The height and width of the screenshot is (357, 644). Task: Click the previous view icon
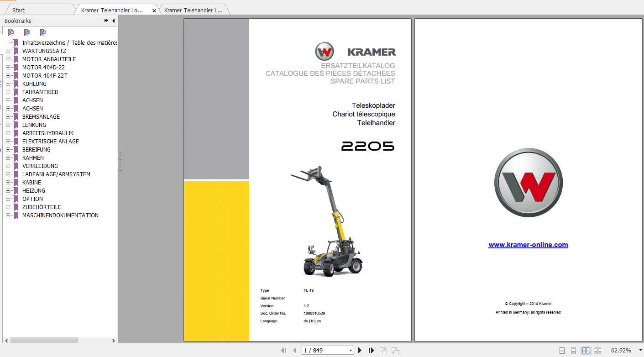click(383, 350)
